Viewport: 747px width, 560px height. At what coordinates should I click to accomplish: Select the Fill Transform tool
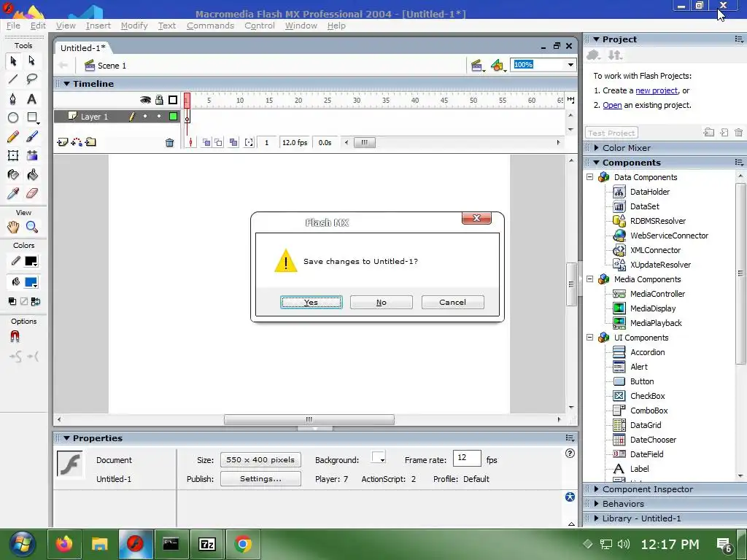pos(32,155)
